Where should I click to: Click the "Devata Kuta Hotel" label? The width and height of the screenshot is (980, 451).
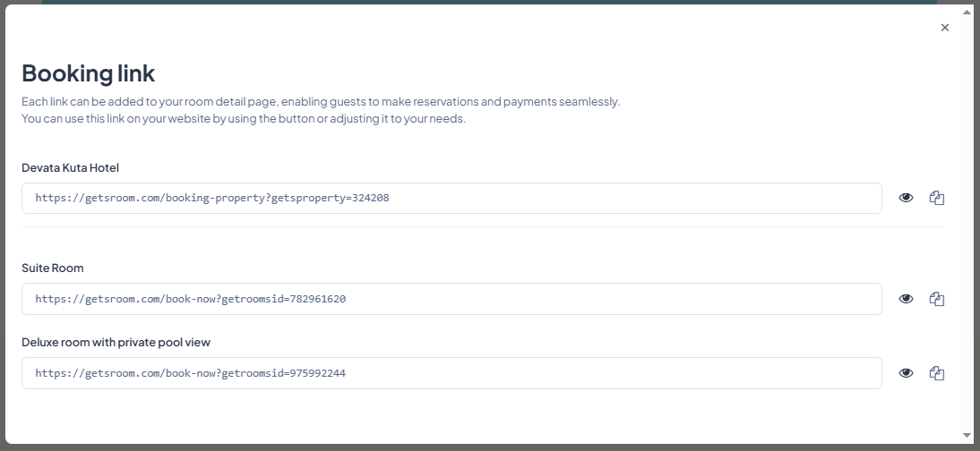coord(70,167)
